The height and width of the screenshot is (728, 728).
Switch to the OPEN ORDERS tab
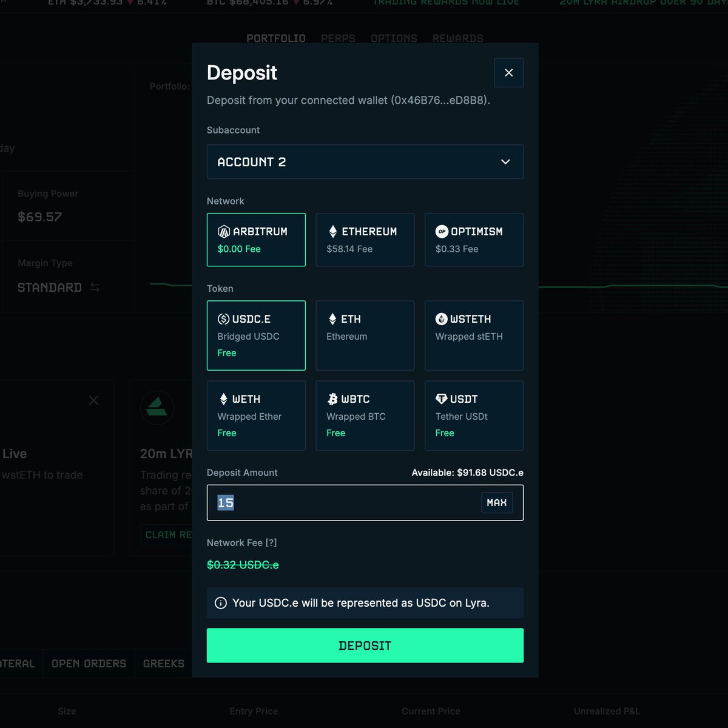click(89, 664)
